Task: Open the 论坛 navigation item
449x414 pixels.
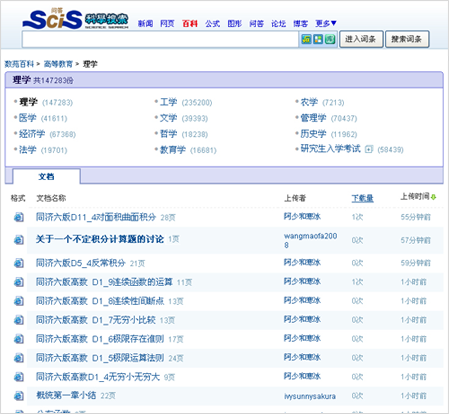Action: [x=278, y=24]
